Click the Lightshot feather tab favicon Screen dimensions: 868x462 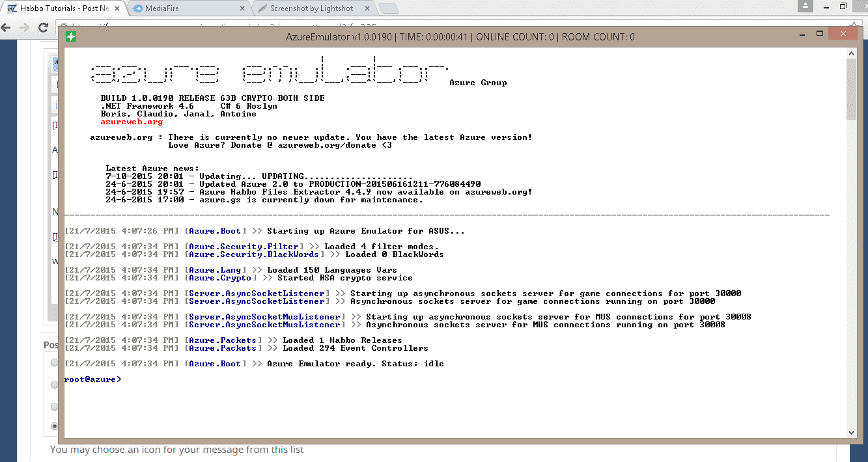pyautogui.click(x=261, y=8)
